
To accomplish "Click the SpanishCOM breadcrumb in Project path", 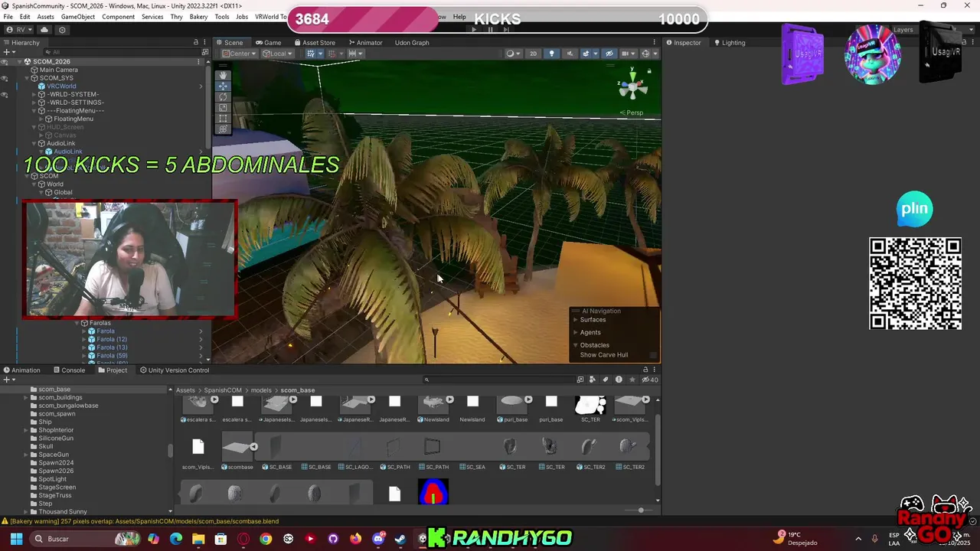I will coord(223,390).
